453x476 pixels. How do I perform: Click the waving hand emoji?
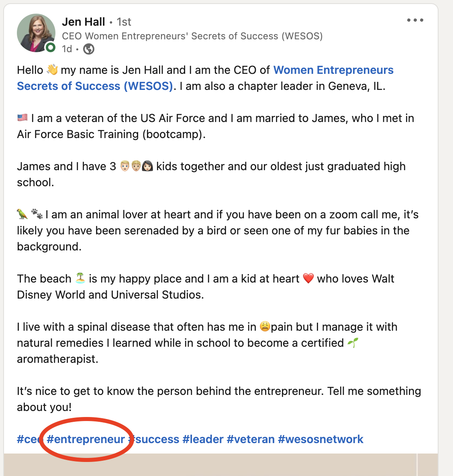tap(52, 70)
